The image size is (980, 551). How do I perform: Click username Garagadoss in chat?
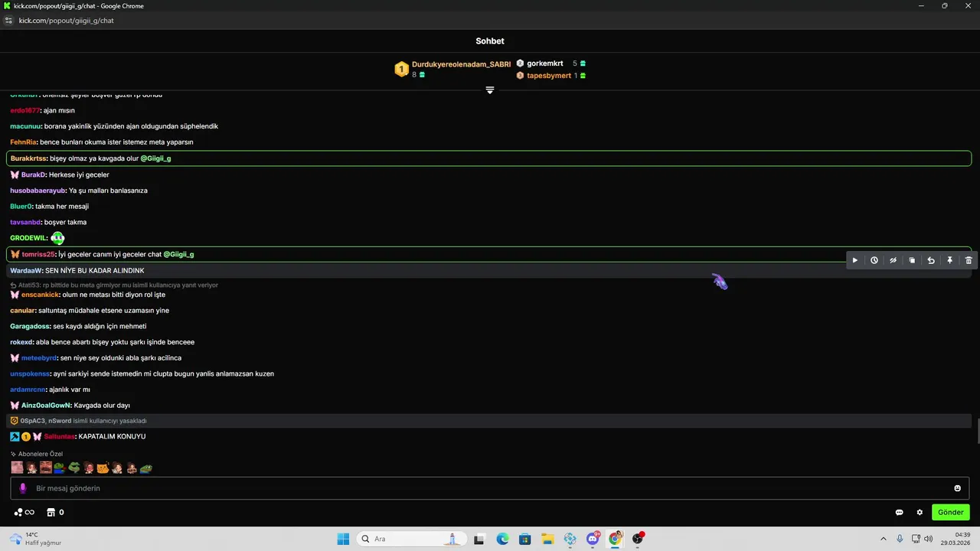click(31, 327)
